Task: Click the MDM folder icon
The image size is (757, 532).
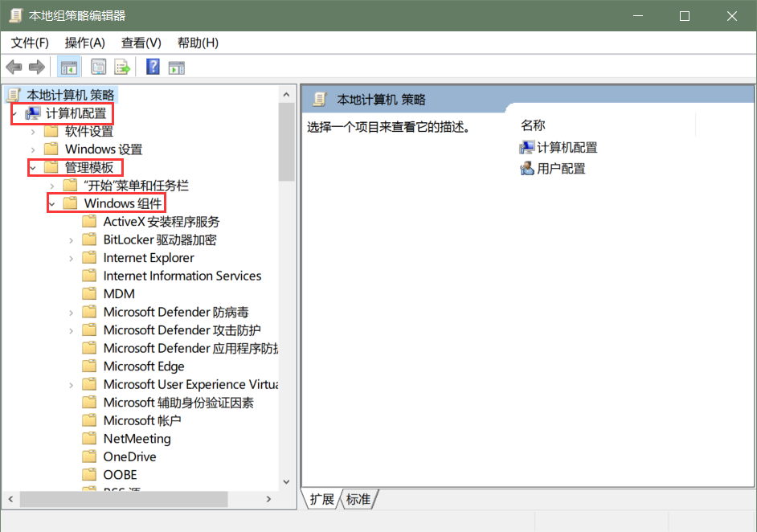Action: pos(89,294)
